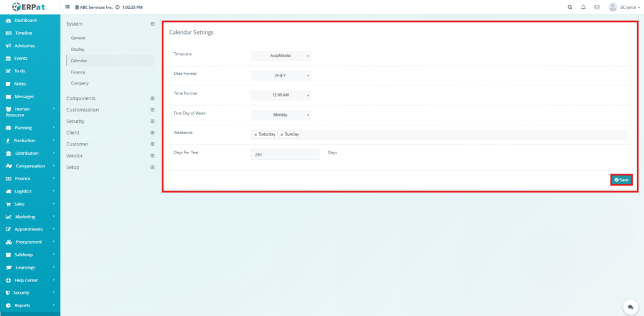Viewport: 644px width, 316px height.
Task: Click the Notes icon in sidebar
Action: click(x=8, y=84)
